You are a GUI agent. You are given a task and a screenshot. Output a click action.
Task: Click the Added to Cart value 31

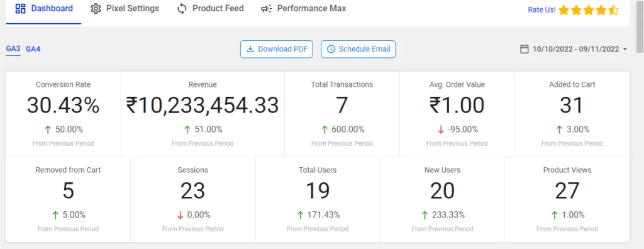[x=572, y=106]
